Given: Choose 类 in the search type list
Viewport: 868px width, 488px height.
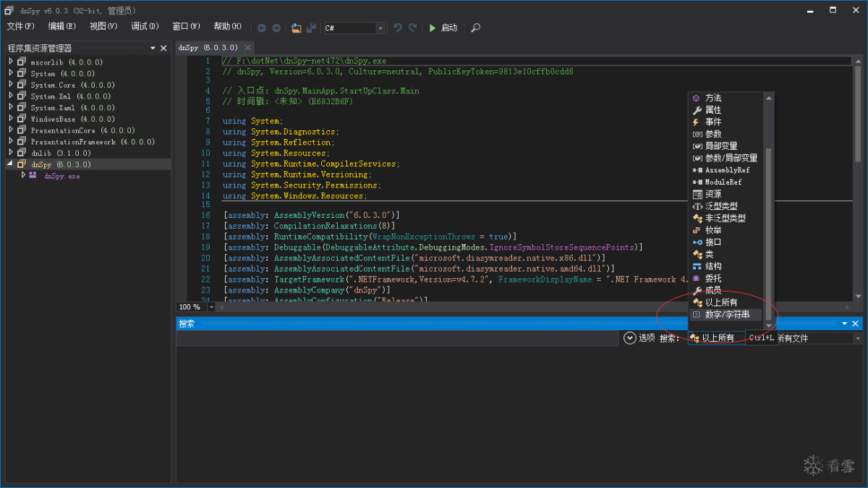Looking at the screenshot, I should [x=726, y=254].
